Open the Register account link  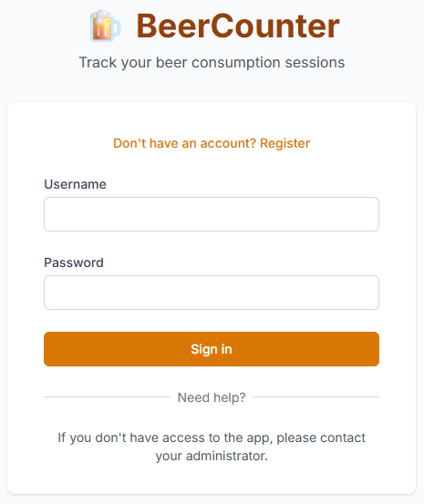[x=212, y=143]
